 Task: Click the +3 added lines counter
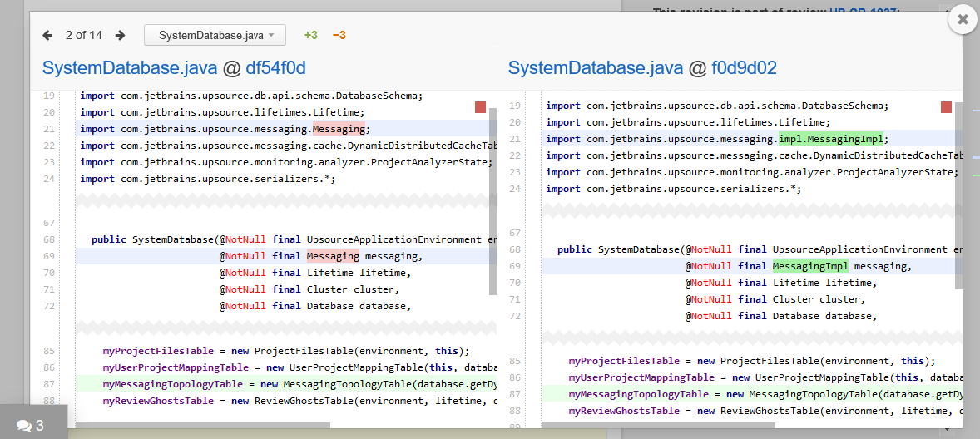click(310, 35)
